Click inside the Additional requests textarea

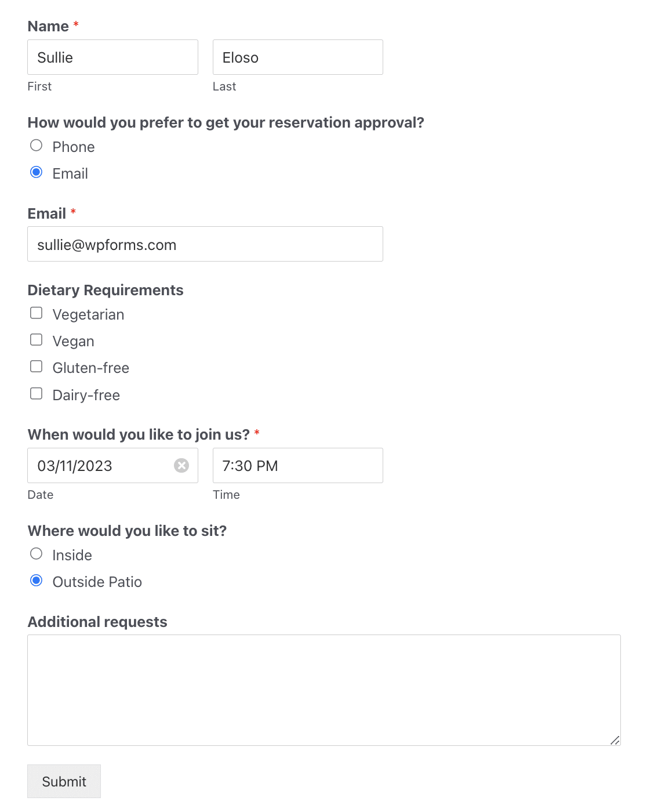pyautogui.click(x=324, y=690)
